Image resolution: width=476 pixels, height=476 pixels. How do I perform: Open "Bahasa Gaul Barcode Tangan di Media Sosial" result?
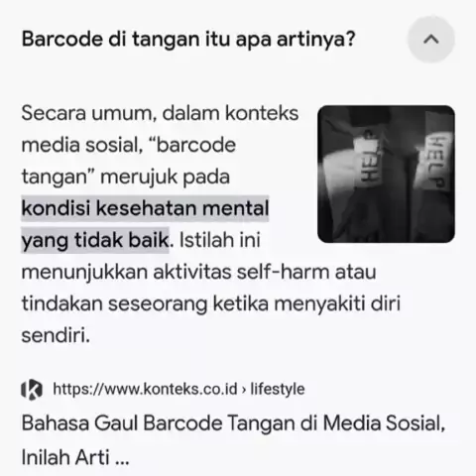232,423
